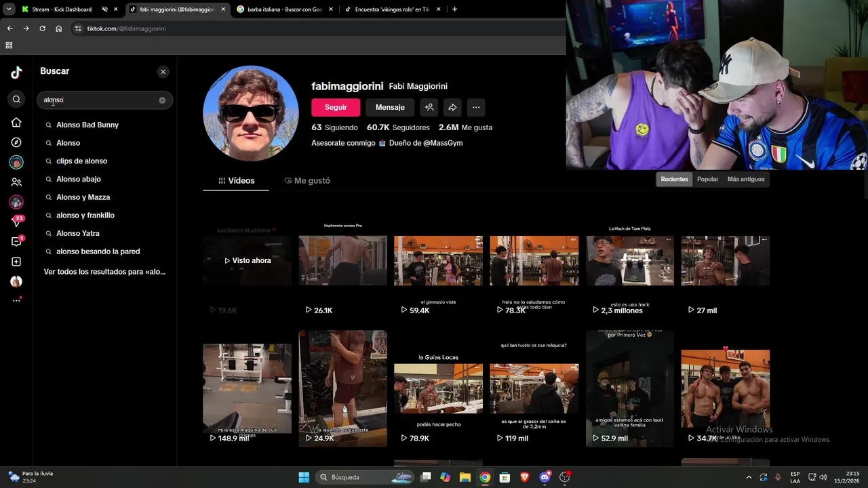Reload the current page
868x488 pixels.
tap(42, 28)
